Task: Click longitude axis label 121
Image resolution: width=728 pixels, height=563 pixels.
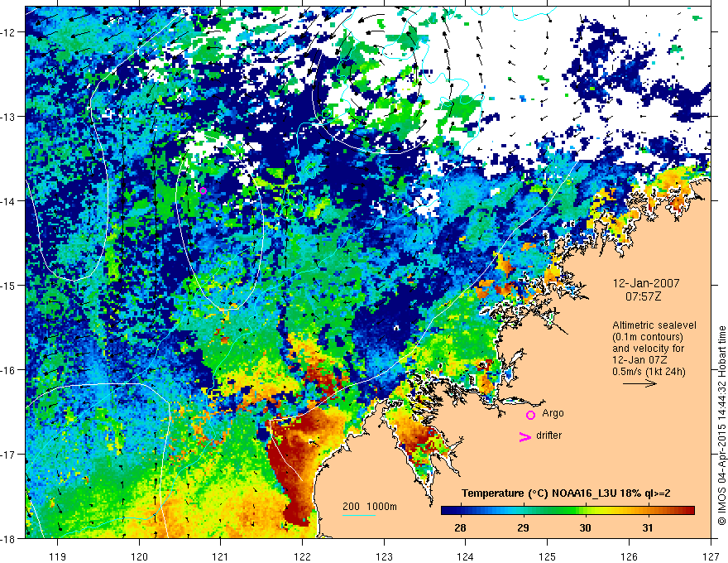Action: pyautogui.click(x=221, y=556)
